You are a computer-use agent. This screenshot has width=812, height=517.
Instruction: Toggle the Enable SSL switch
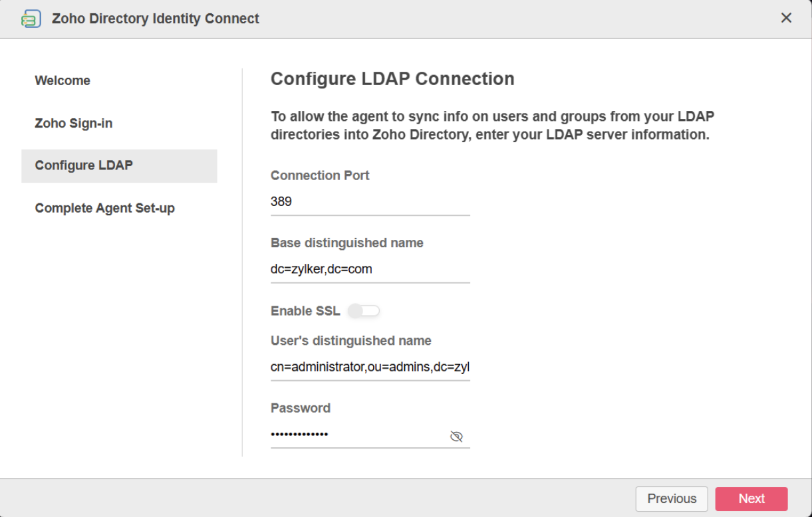click(364, 310)
